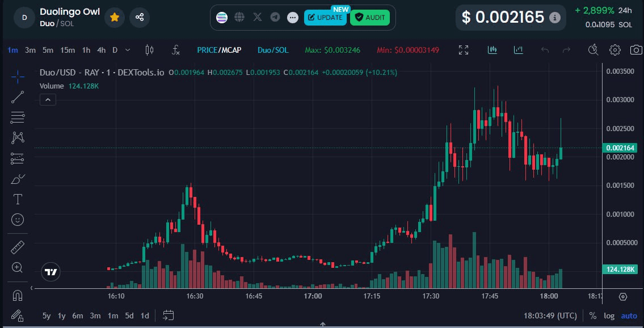
Task: Switch to the 5-minute interval
Action: point(48,50)
